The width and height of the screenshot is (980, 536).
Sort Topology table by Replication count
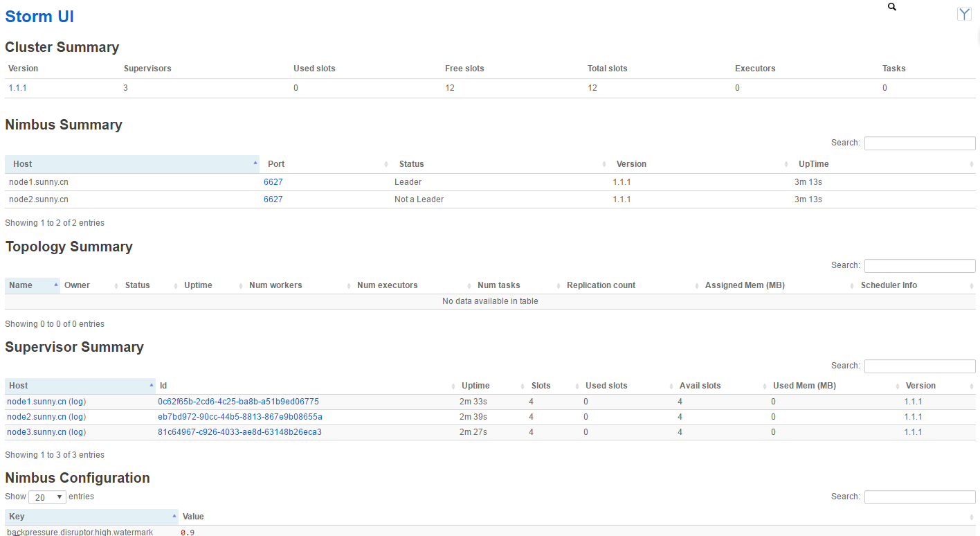click(x=632, y=285)
